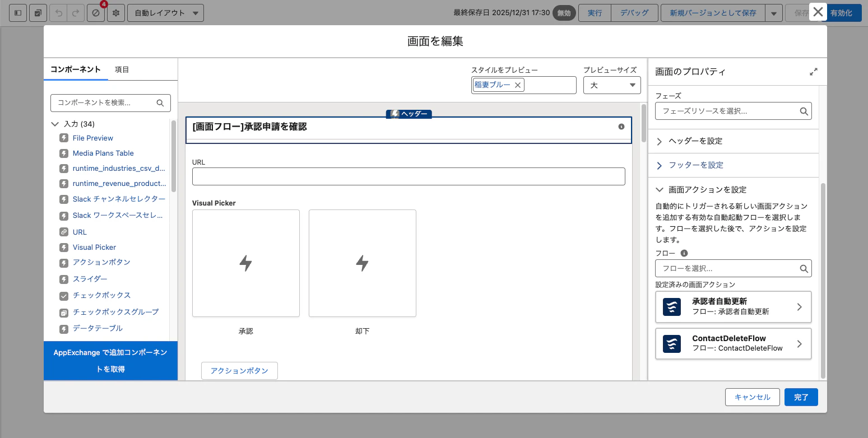Screen dimensions: 868x438
Task: Select the 却下 visual picker option
Action: (362, 263)
